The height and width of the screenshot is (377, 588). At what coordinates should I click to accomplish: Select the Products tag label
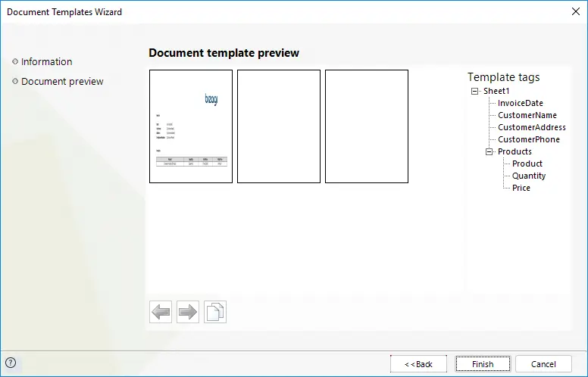point(514,151)
